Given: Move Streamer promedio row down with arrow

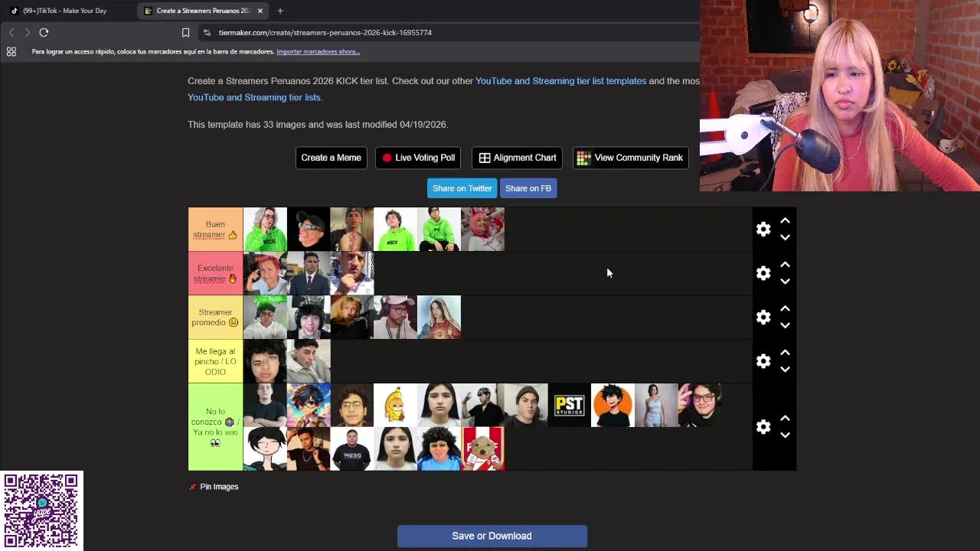Looking at the screenshot, I should coord(785,325).
